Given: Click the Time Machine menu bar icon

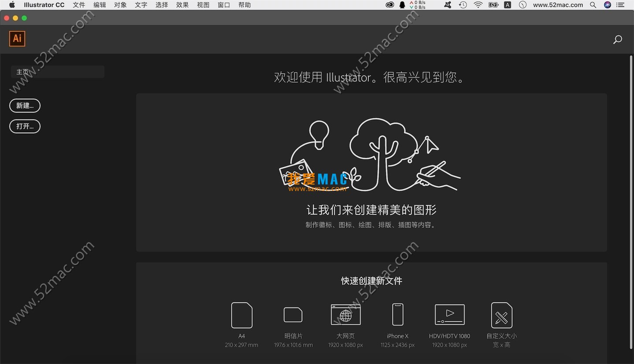Looking at the screenshot, I should pyautogui.click(x=463, y=5).
